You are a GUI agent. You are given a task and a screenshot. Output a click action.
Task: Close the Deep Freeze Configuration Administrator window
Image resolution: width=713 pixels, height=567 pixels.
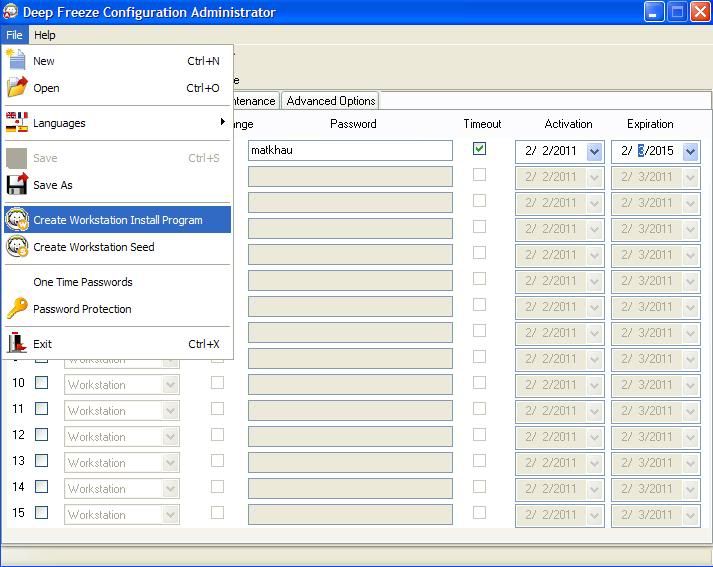coord(700,12)
